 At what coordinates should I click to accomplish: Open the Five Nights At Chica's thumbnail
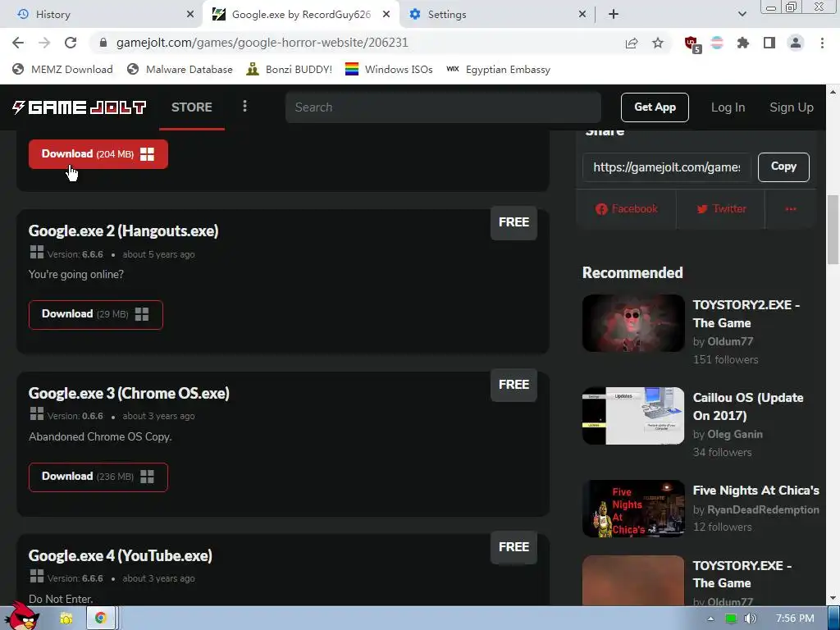click(633, 509)
